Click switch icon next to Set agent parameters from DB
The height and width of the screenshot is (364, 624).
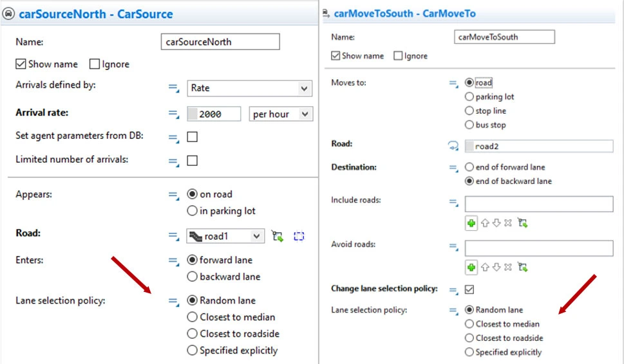(173, 138)
